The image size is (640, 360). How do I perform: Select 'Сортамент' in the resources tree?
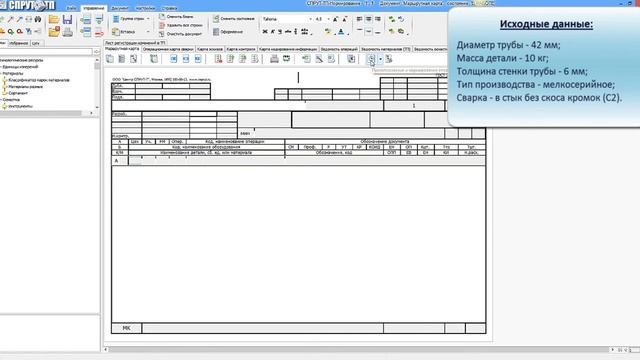coord(18,93)
